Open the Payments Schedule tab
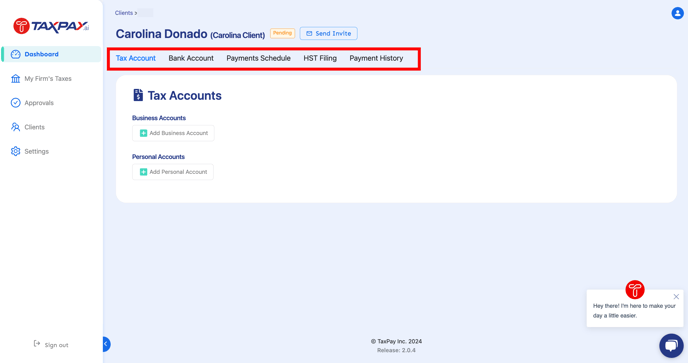This screenshot has height=363, width=688. point(258,58)
